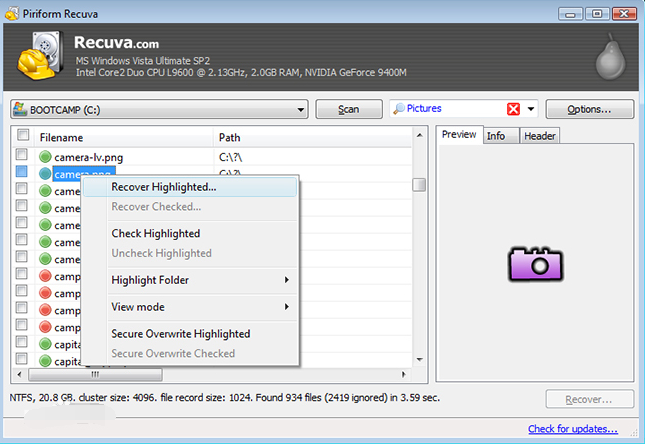Click the Recover... button at bottom right
645x444 pixels.
click(x=589, y=399)
